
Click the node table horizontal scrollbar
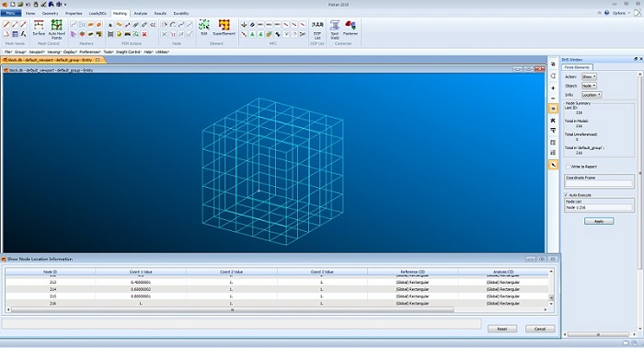233,309
